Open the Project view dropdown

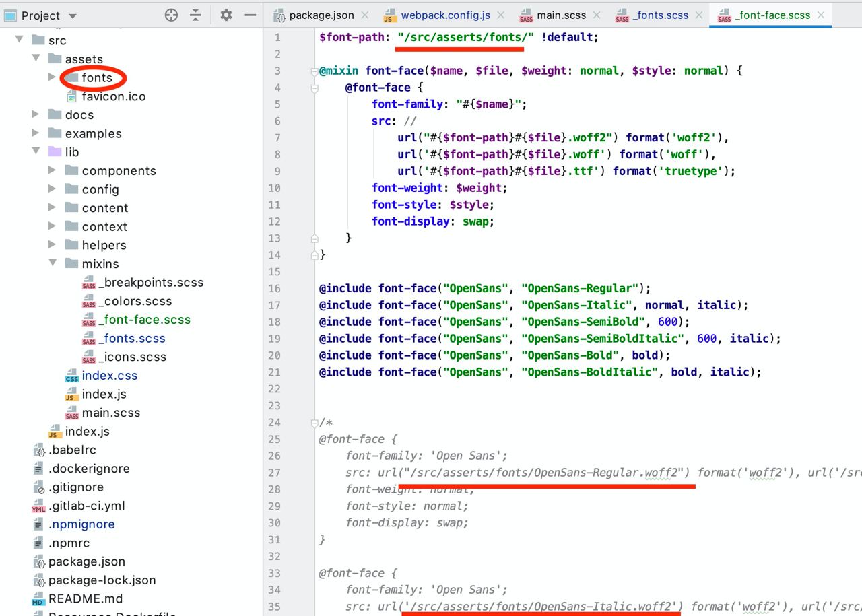(73, 15)
